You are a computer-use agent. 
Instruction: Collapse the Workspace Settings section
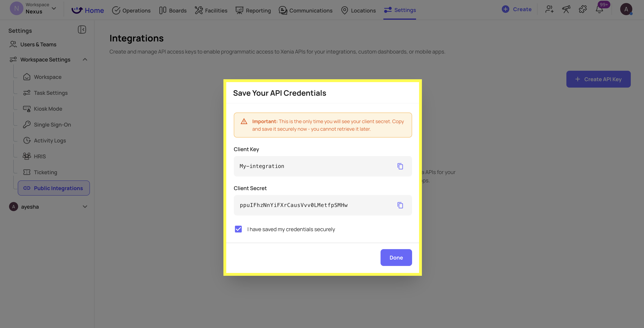pos(85,60)
